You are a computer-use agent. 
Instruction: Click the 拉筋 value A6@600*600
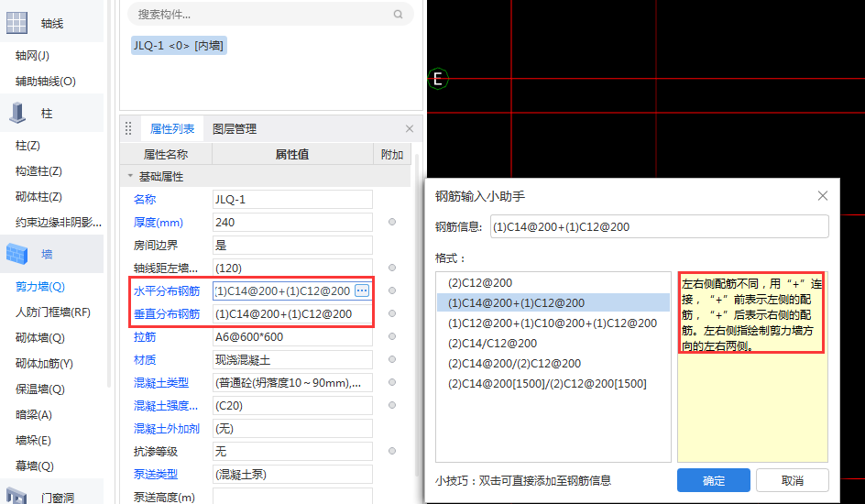coord(292,336)
